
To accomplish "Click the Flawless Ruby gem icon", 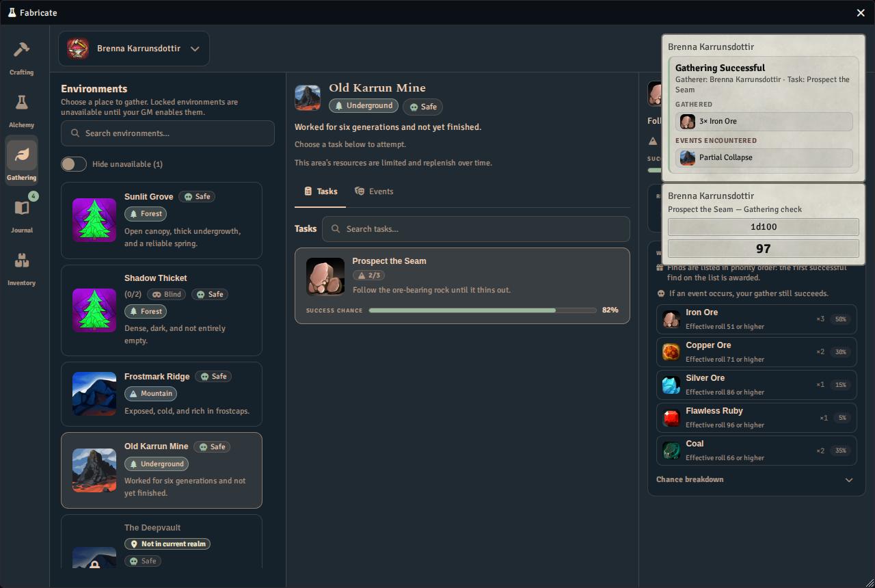I will pos(671,418).
